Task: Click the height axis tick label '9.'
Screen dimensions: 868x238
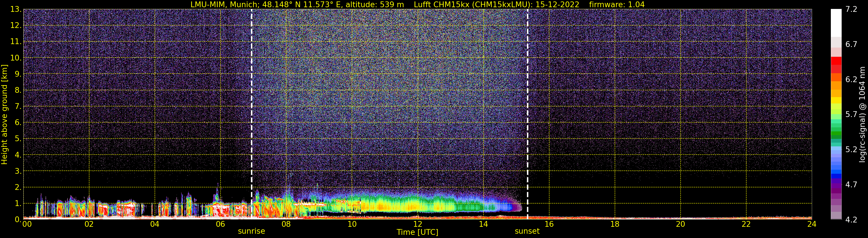Action: (18, 74)
